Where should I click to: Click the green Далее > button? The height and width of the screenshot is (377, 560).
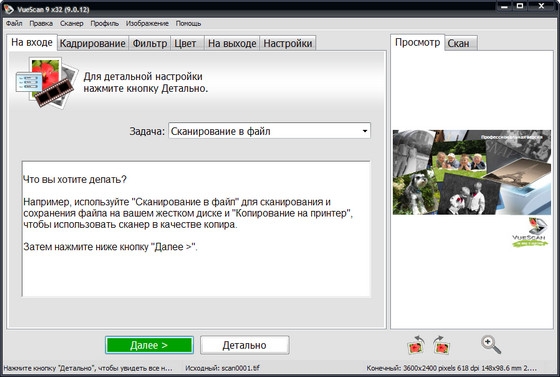[x=149, y=345]
